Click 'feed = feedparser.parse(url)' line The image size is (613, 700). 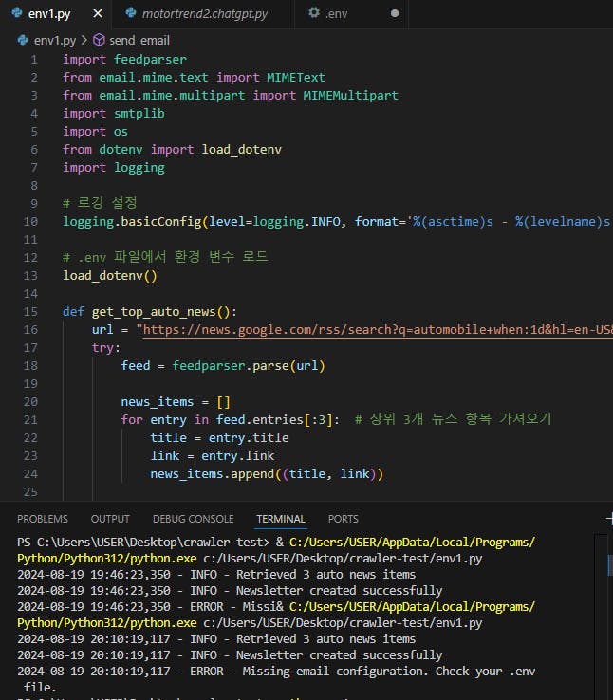click(x=223, y=365)
